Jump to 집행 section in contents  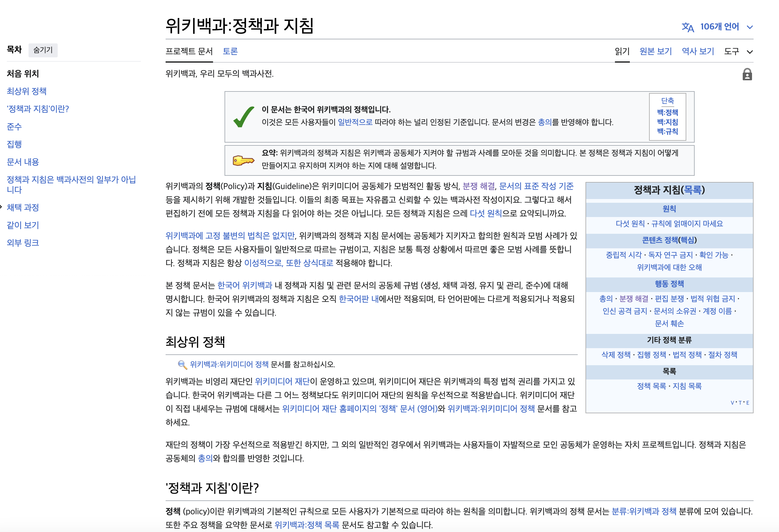pyautogui.click(x=14, y=144)
